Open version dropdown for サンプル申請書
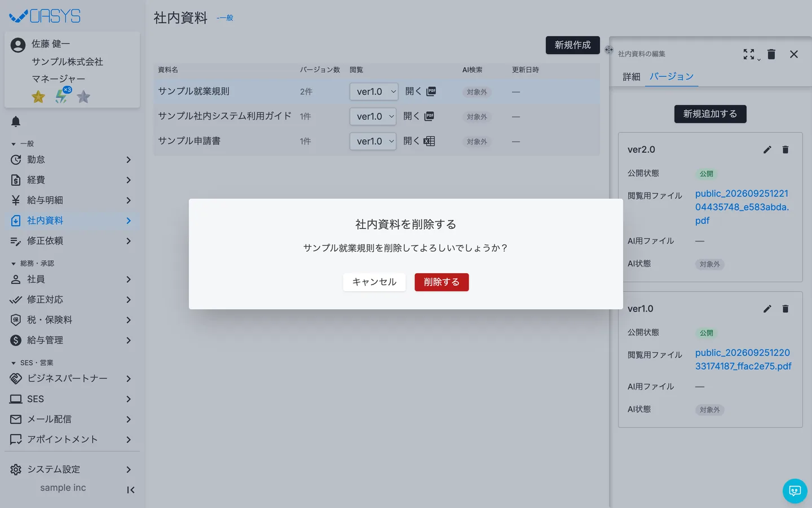 coord(373,141)
